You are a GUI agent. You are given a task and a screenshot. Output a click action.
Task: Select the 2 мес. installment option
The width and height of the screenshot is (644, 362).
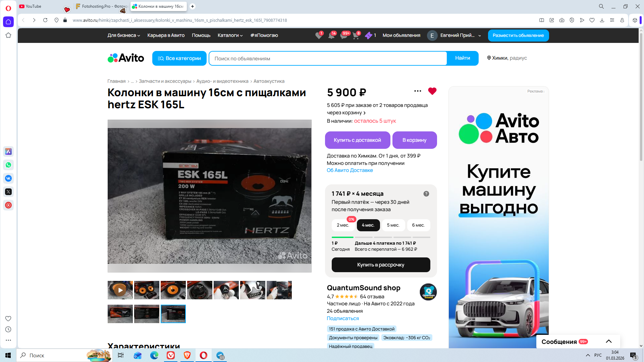pos(343,225)
